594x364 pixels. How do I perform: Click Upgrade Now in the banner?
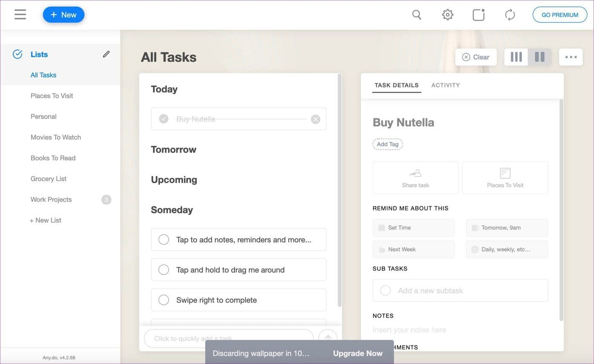point(358,353)
